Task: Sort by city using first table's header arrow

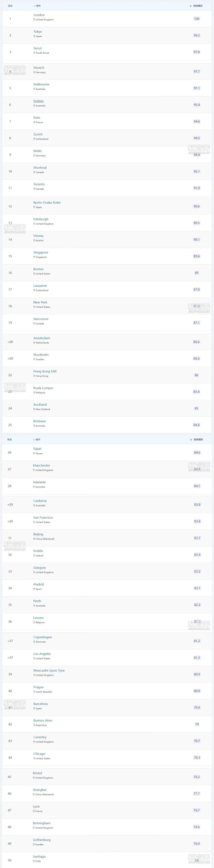Action: click(x=34, y=6)
